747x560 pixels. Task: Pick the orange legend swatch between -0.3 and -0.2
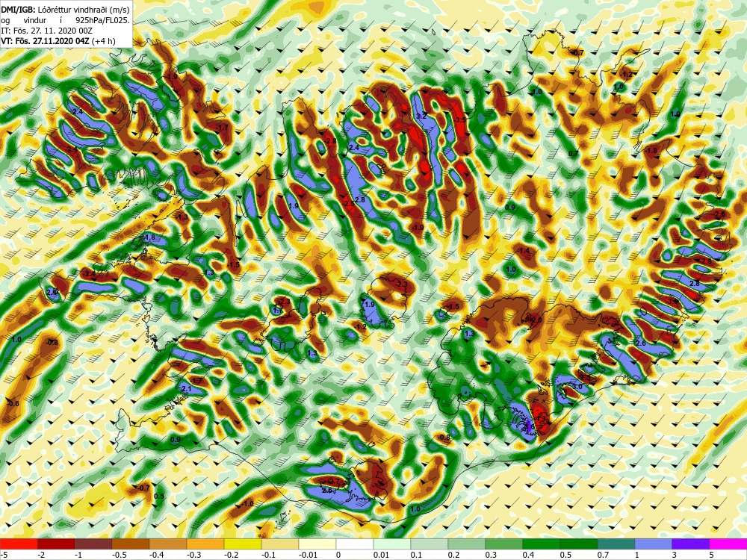205,544
